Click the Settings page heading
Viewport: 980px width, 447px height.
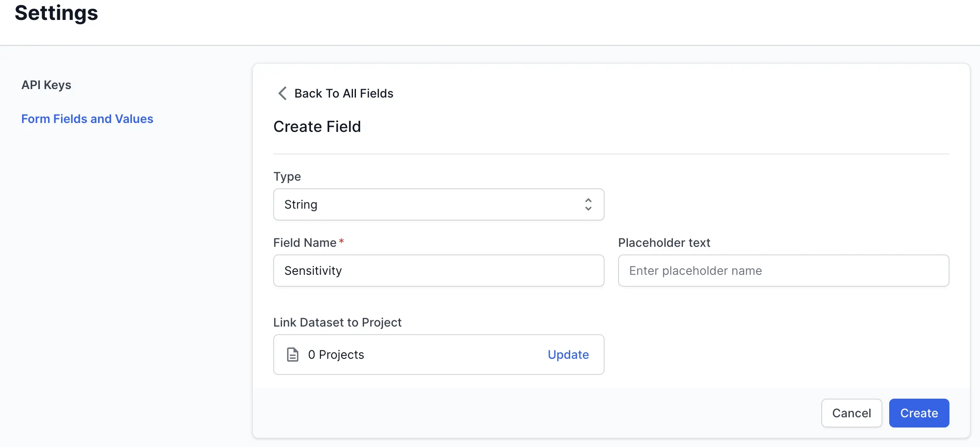click(56, 13)
